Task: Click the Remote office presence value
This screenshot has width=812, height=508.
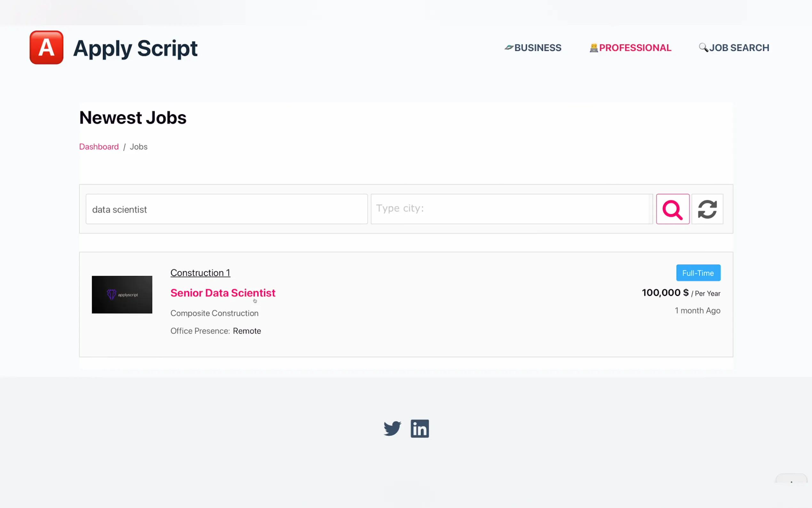Action: tap(247, 331)
